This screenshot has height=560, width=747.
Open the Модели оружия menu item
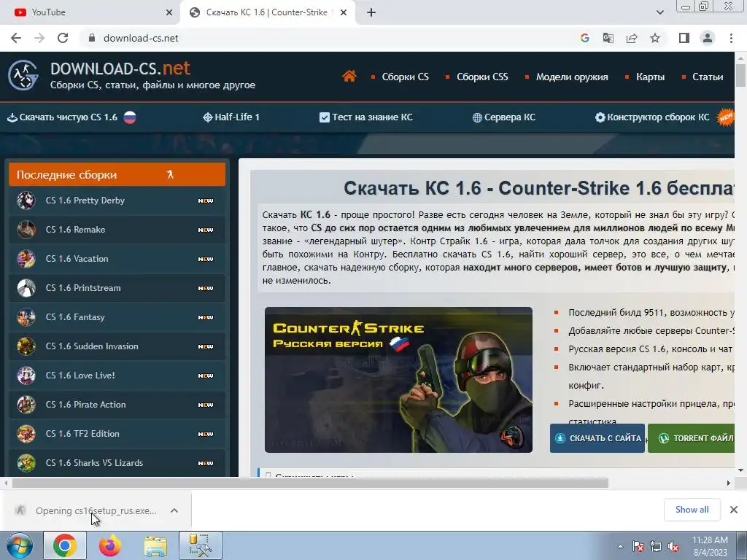point(572,77)
